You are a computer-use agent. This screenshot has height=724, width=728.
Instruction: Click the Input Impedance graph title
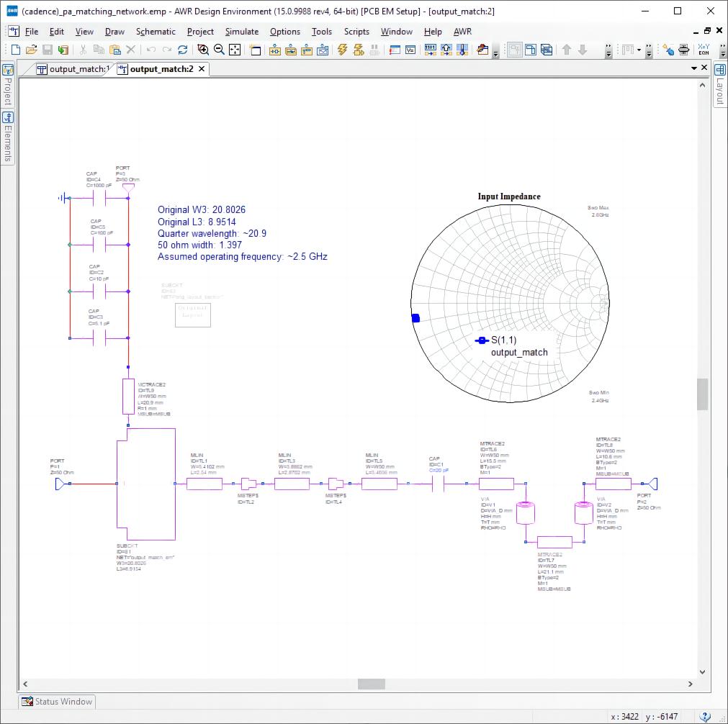509,196
